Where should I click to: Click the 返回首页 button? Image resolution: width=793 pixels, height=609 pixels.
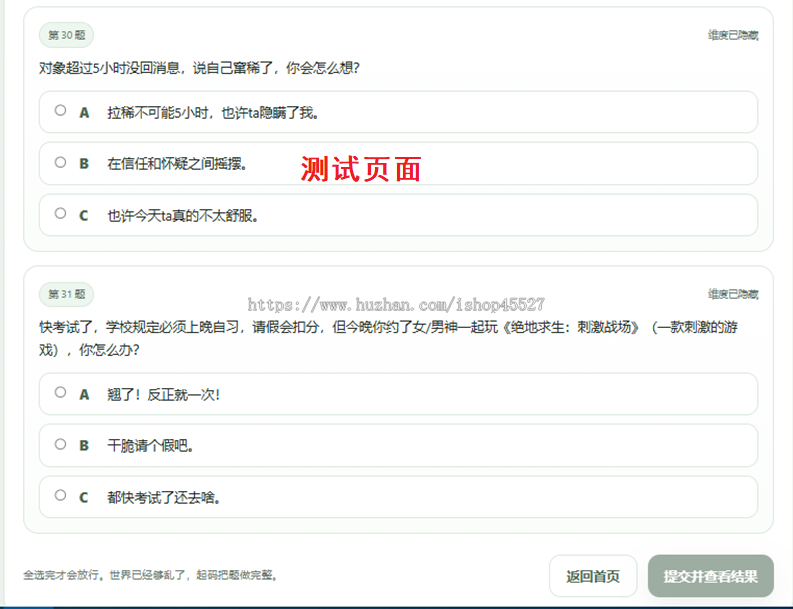[x=593, y=576]
